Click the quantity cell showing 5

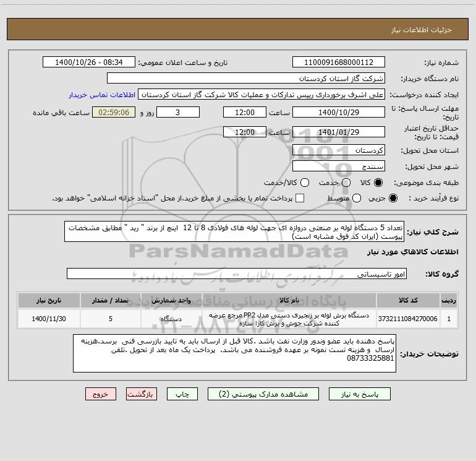pyautogui.click(x=111, y=319)
